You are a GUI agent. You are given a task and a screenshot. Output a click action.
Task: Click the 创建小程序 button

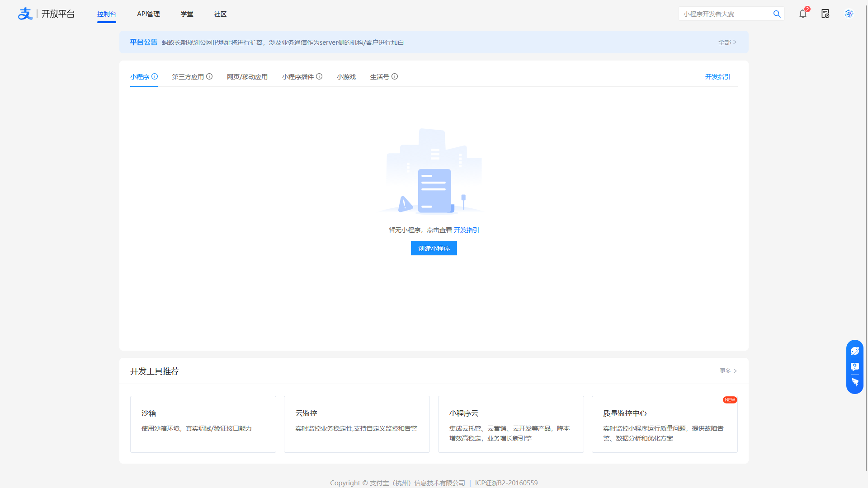tap(434, 248)
